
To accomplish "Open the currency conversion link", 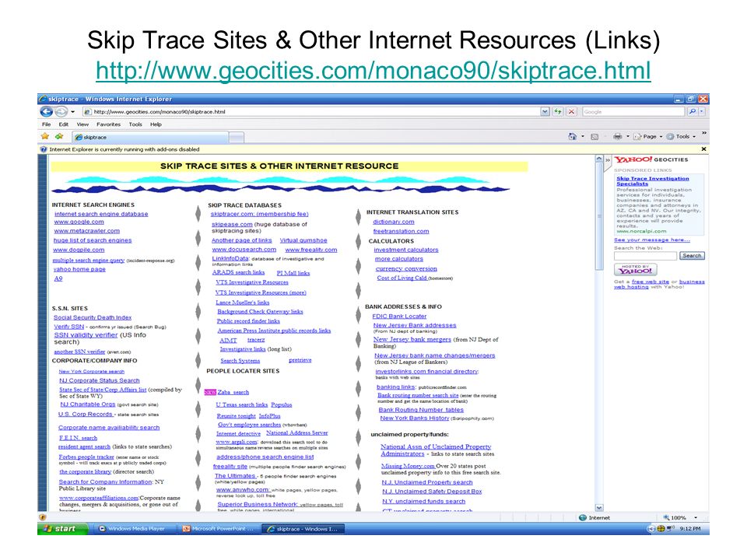I will click(x=406, y=268).
